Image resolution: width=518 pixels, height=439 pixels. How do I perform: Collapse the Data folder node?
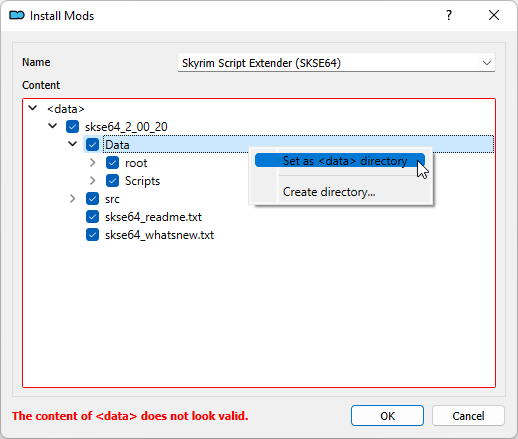(x=73, y=144)
